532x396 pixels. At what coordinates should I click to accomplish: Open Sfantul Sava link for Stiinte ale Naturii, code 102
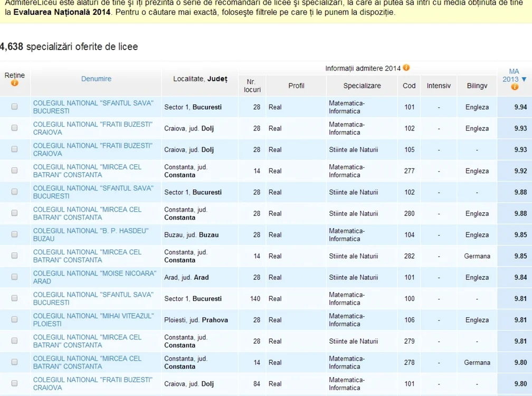pos(93,192)
